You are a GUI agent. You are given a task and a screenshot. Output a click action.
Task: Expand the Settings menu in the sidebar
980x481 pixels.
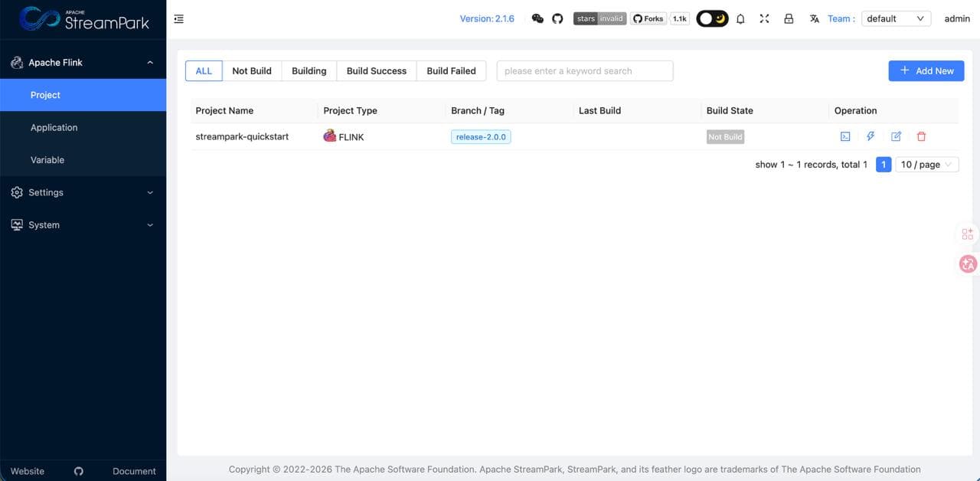[83, 192]
